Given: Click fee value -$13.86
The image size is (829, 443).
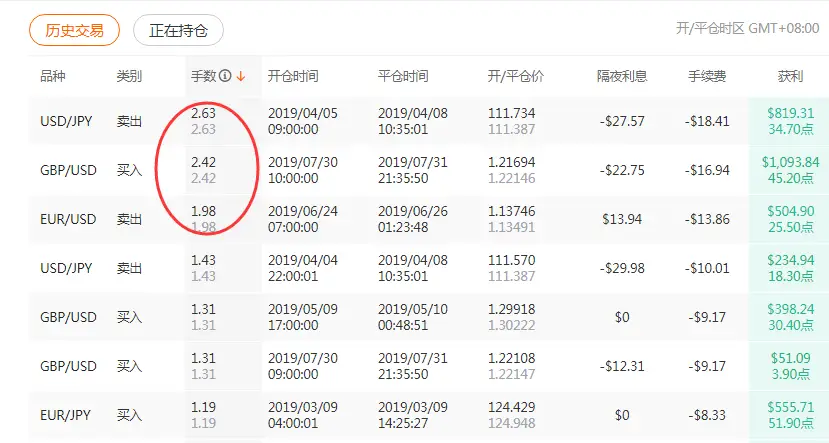Looking at the screenshot, I should (x=707, y=219).
